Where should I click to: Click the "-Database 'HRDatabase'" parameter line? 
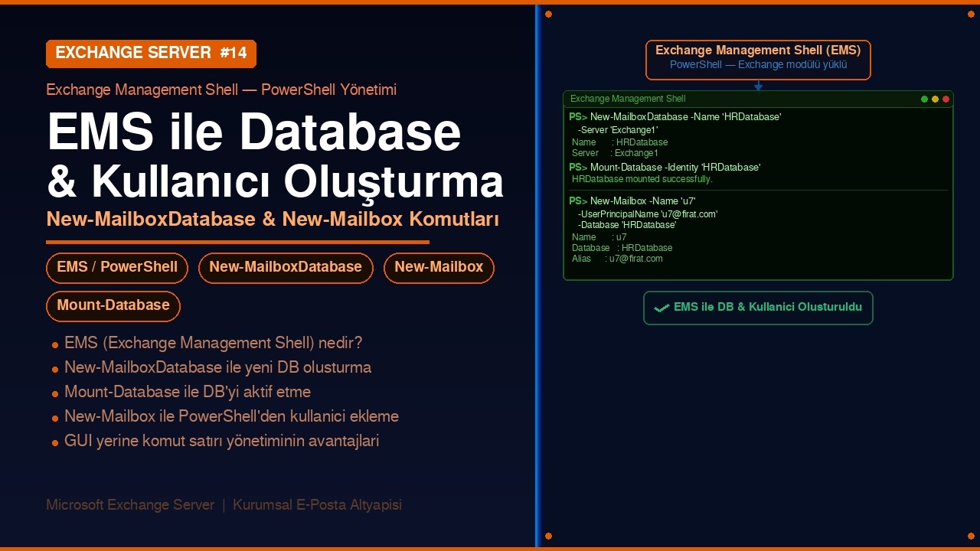(627, 225)
